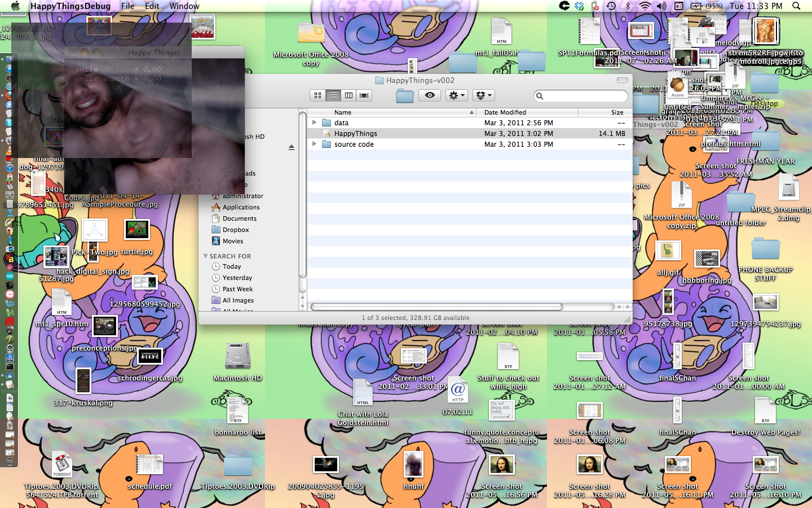Viewport: 812px width, 508px height.
Task: Select the Destroy Web Pages! file
Action: (x=765, y=410)
